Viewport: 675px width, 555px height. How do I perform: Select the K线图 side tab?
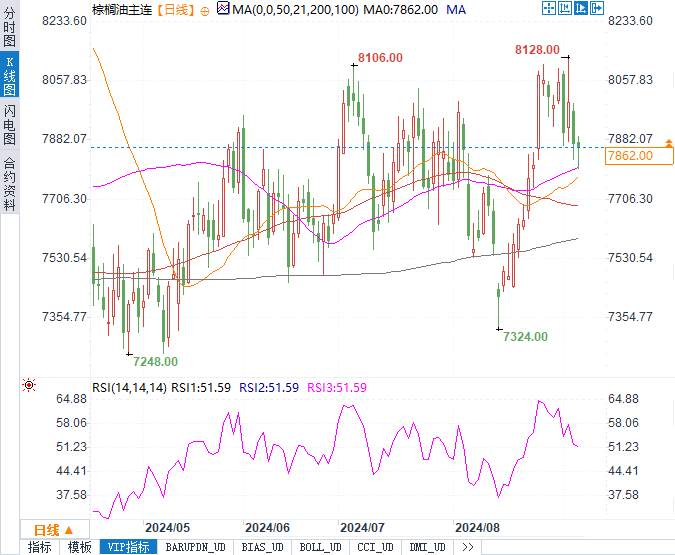coord(9,75)
